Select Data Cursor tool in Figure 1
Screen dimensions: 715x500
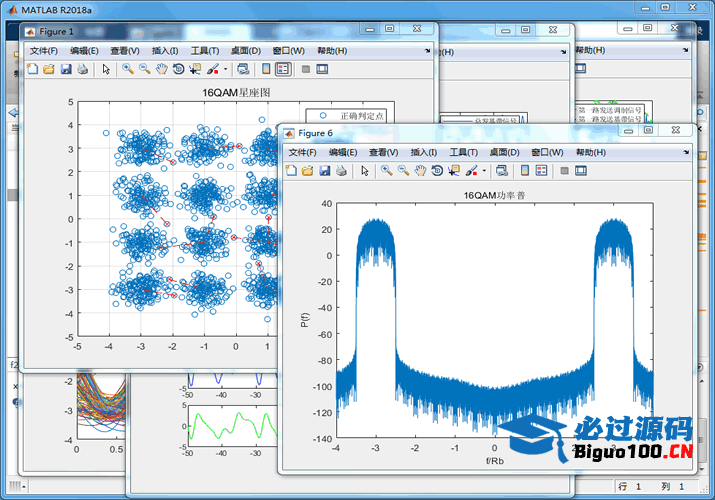click(195, 69)
